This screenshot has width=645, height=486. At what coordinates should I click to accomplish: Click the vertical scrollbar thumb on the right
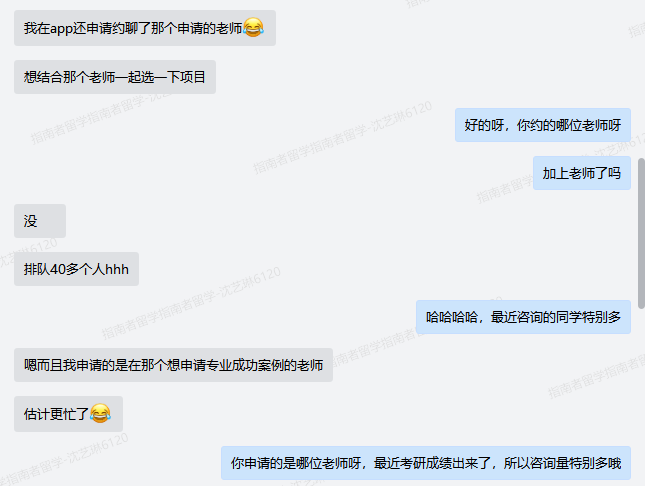(x=641, y=233)
